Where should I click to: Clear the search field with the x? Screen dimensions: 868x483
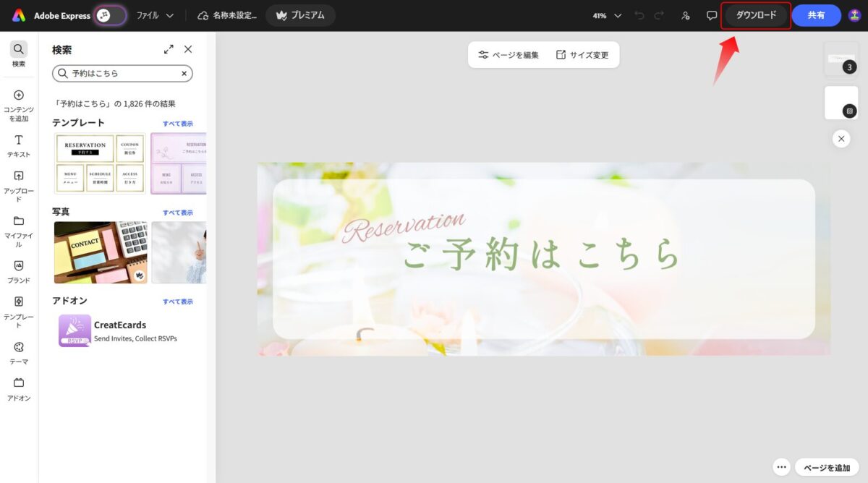click(x=184, y=73)
